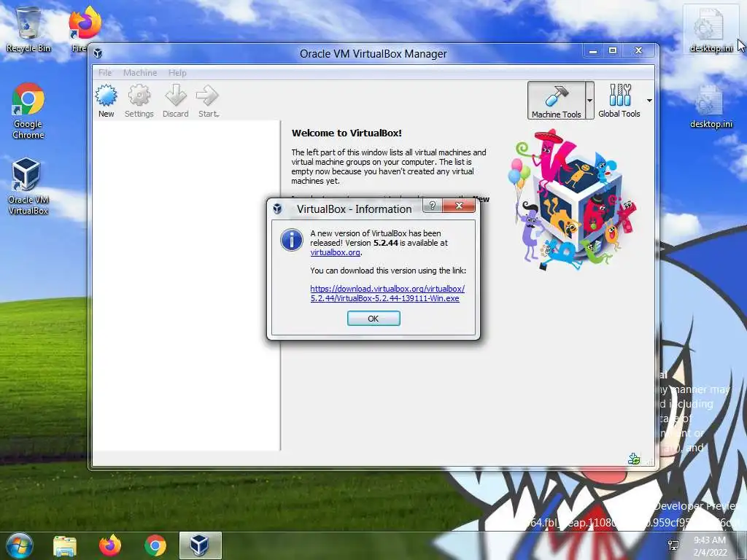This screenshot has width=747, height=560.
Task: Click the VirtualBox logo in dialog title bar
Action: pos(277,209)
